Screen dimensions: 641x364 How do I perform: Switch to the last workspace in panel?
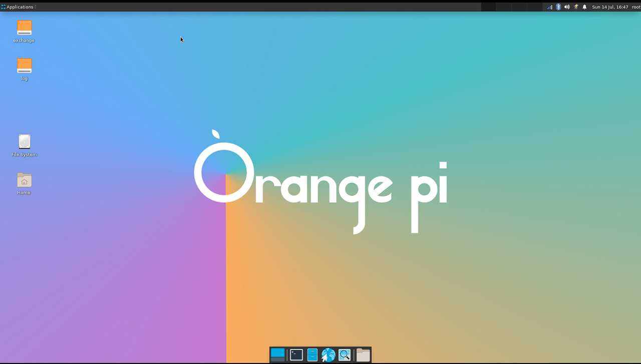point(534,7)
